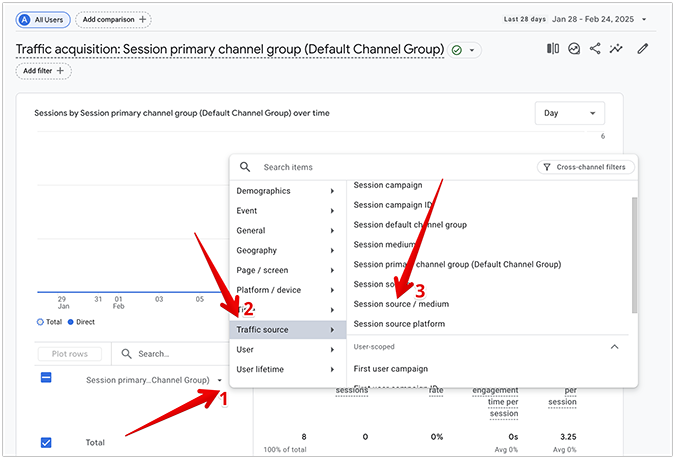Click plus icon on Add comparison

pos(142,19)
